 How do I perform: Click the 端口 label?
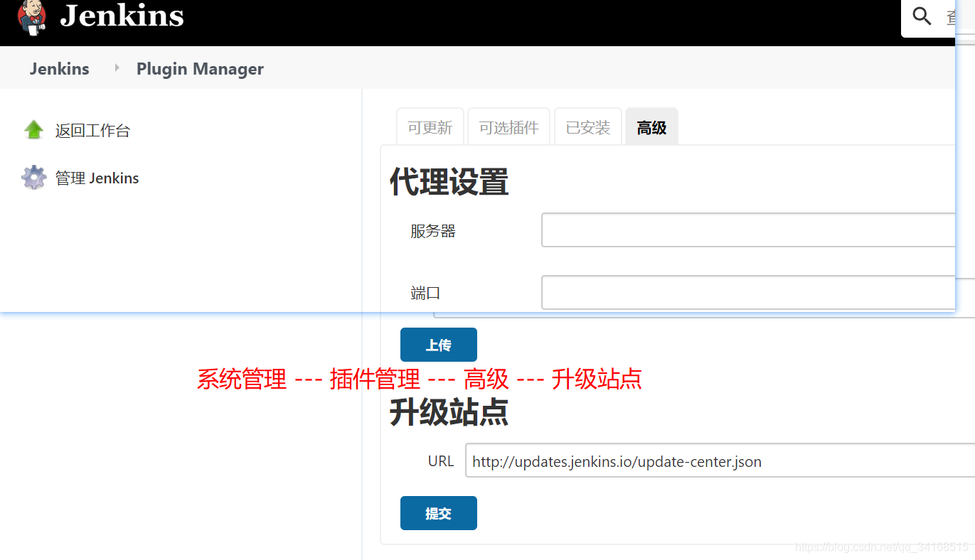pos(425,294)
